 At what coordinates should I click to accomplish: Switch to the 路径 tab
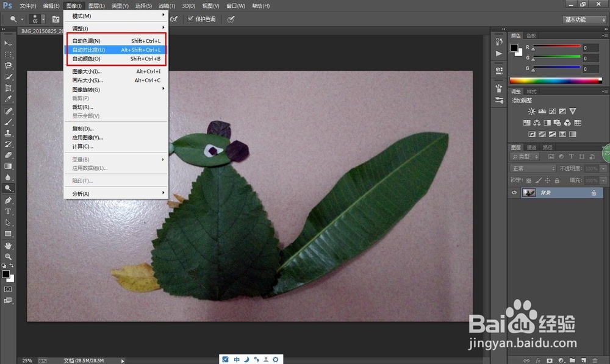tap(547, 148)
